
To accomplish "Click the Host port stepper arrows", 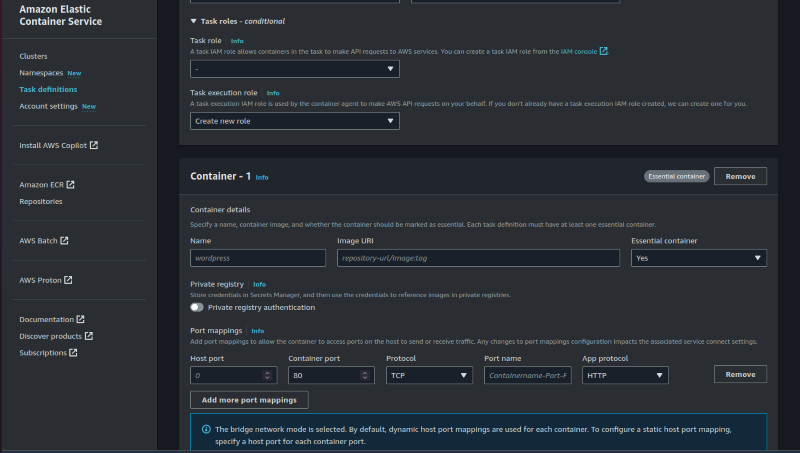I will pos(267,375).
